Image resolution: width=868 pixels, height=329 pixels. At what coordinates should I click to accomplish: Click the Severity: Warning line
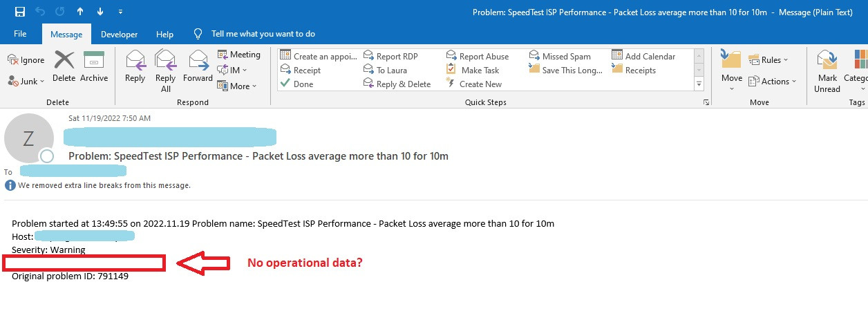[48, 250]
